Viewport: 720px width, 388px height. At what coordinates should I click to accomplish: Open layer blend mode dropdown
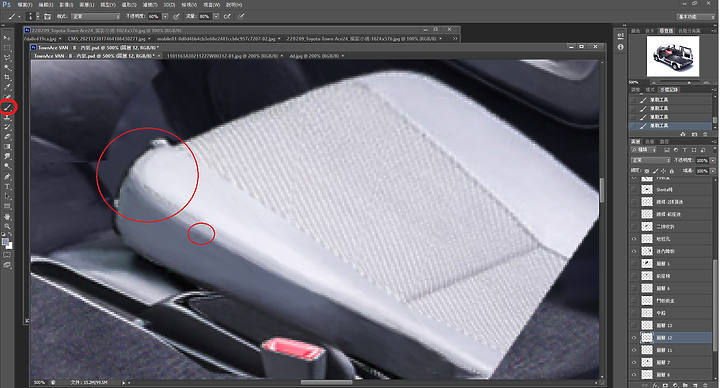(651, 160)
